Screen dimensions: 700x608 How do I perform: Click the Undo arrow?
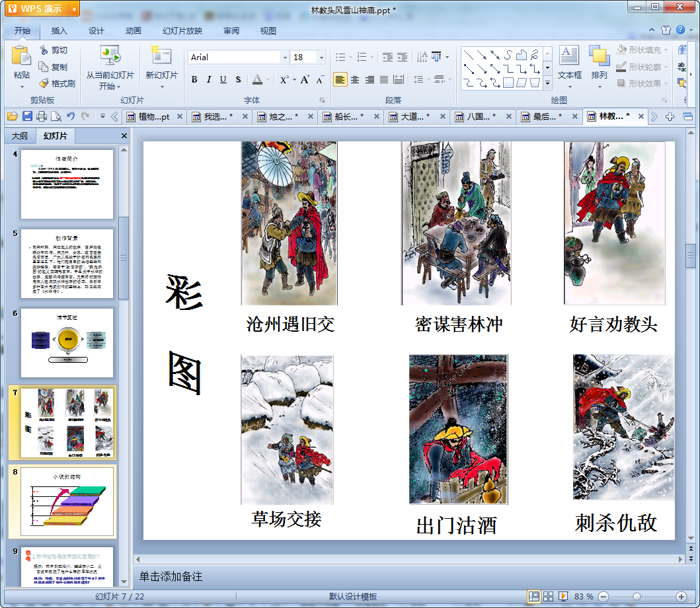coord(71,116)
